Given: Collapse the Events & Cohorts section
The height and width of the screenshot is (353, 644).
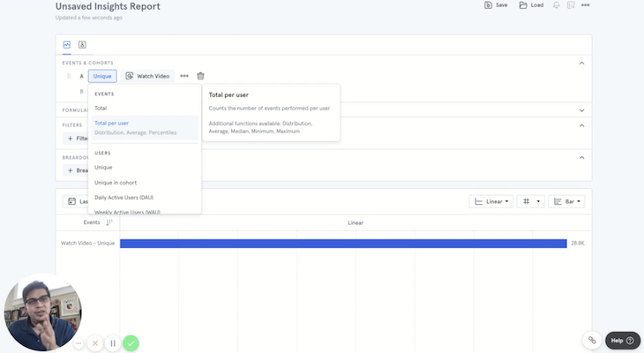Looking at the screenshot, I should pos(581,64).
